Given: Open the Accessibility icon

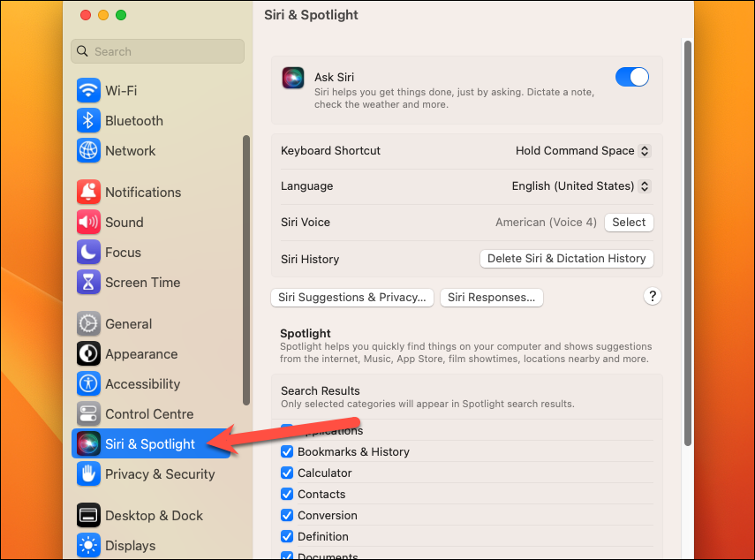Looking at the screenshot, I should (88, 383).
